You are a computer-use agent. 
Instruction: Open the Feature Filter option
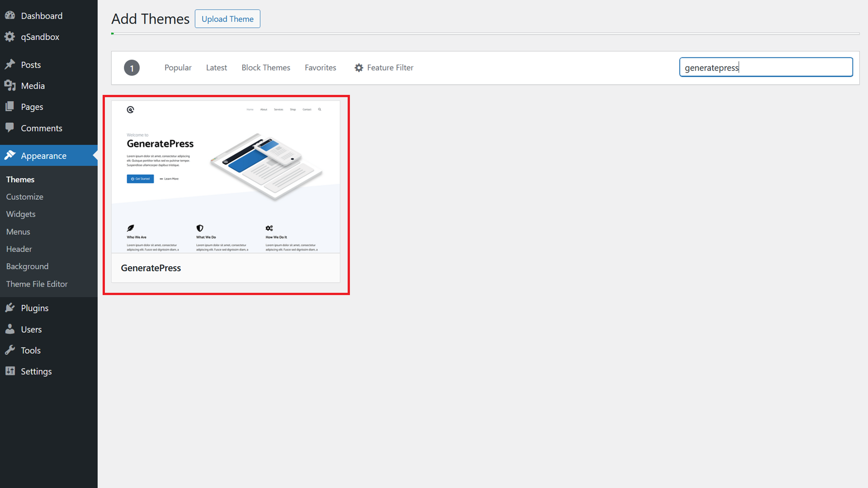click(x=384, y=68)
